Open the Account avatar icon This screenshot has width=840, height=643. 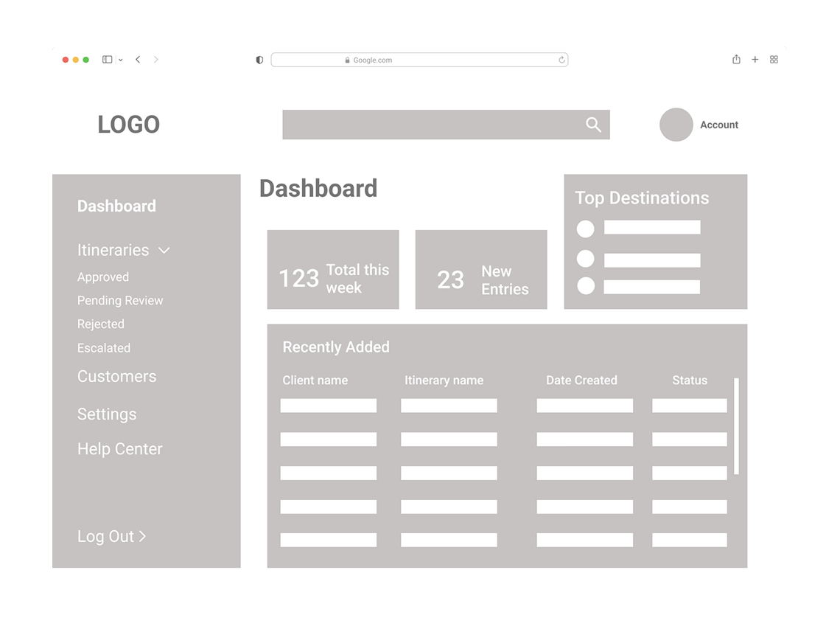[676, 125]
